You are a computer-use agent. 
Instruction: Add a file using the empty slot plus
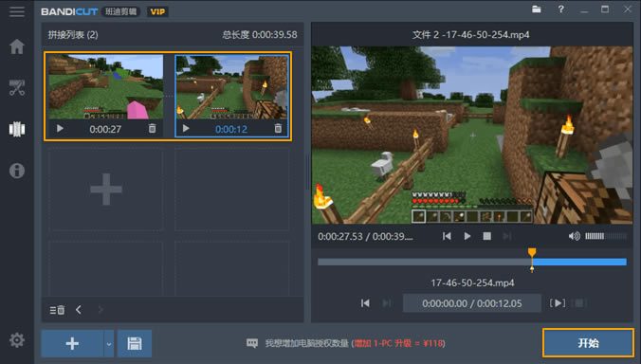pyautogui.click(x=106, y=190)
